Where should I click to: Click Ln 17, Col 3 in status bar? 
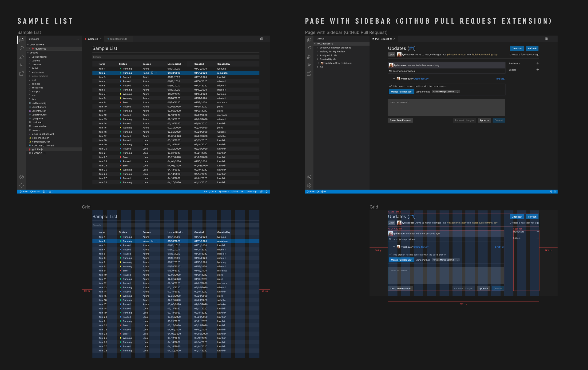210,192
